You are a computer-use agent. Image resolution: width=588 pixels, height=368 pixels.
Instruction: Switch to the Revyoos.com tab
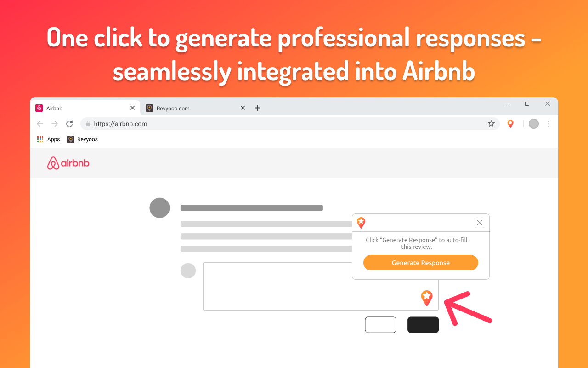[x=196, y=108]
